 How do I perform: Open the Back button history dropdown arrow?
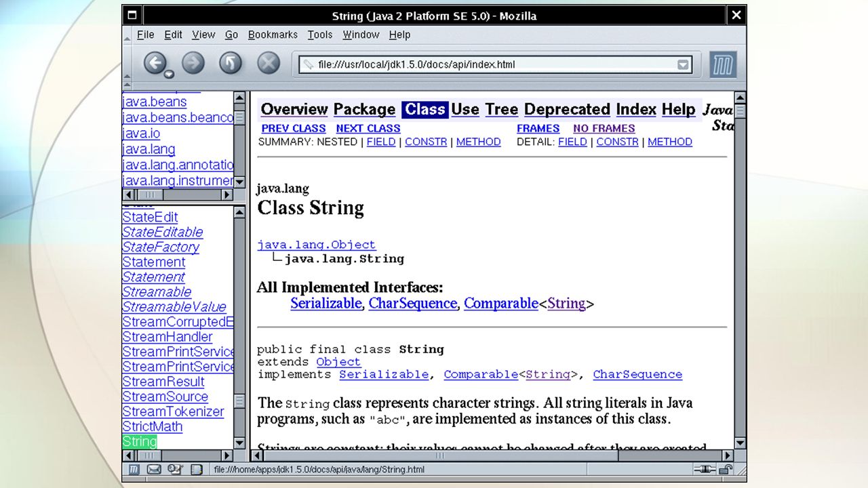click(170, 74)
